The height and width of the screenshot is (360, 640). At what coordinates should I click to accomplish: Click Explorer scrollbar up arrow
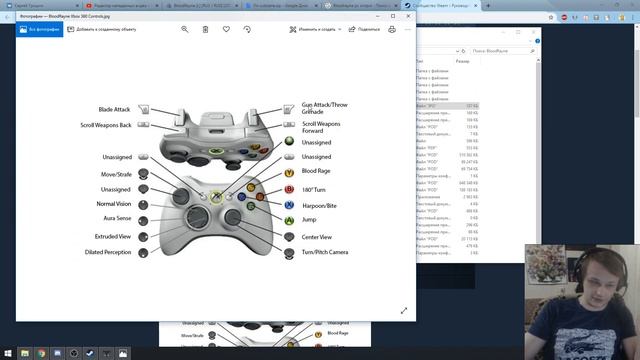pyautogui.click(x=538, y=60)
